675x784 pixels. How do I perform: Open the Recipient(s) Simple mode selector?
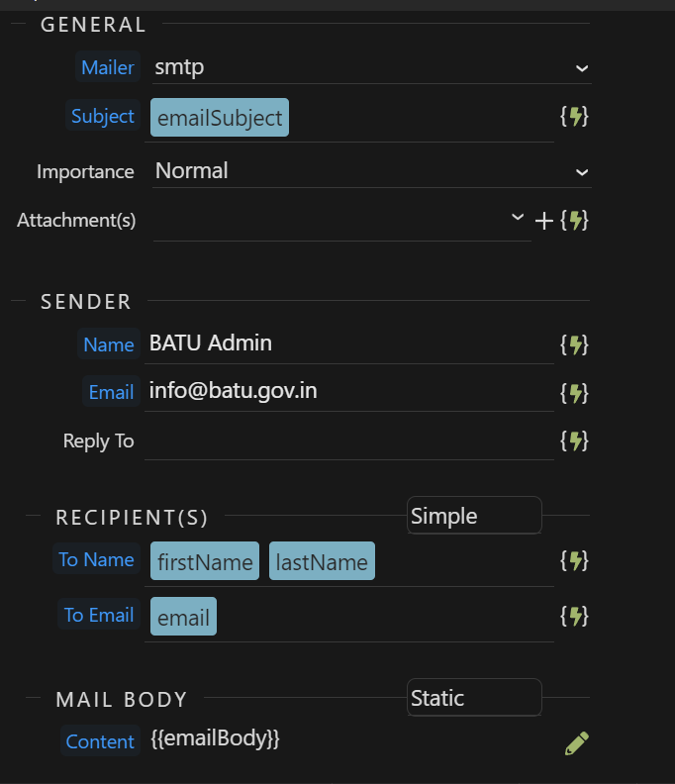pyautogui.click(x=474, y=516)
